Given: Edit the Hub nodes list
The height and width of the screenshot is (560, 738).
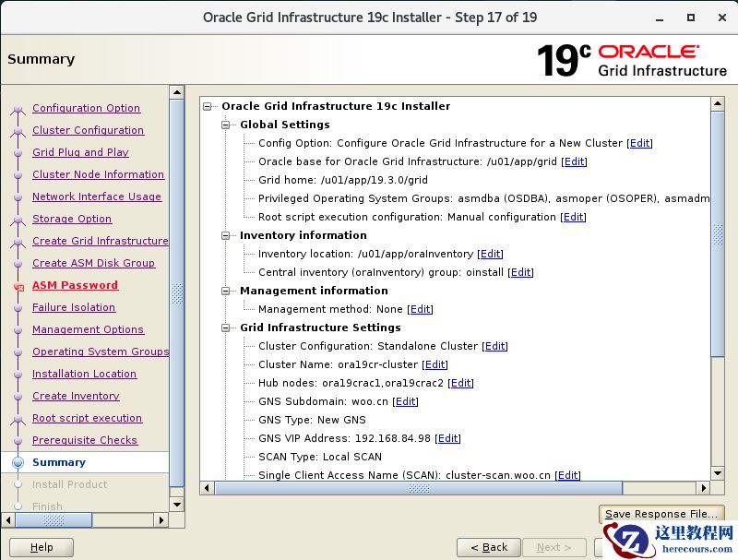Looking at the screenshot, I should pyautogui.click(x=460, y=383).
